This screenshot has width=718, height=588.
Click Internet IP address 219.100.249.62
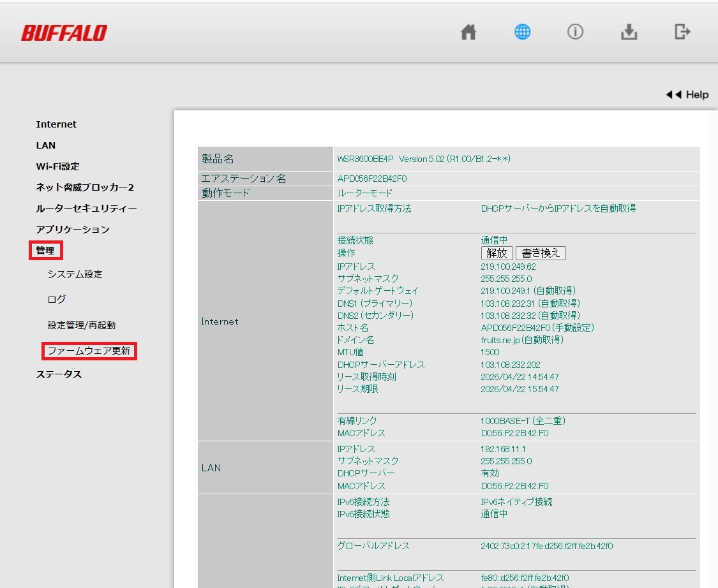(x=508, y=267)
